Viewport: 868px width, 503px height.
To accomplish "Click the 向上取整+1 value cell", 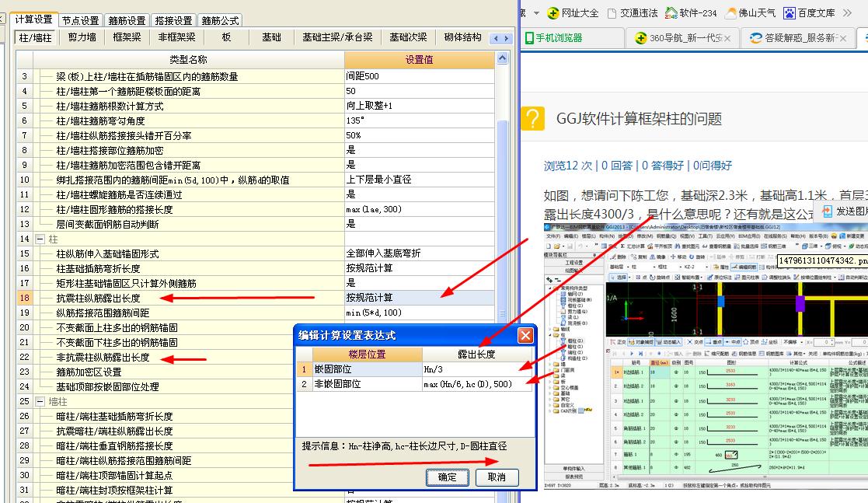I will click(x=419, y=106).
